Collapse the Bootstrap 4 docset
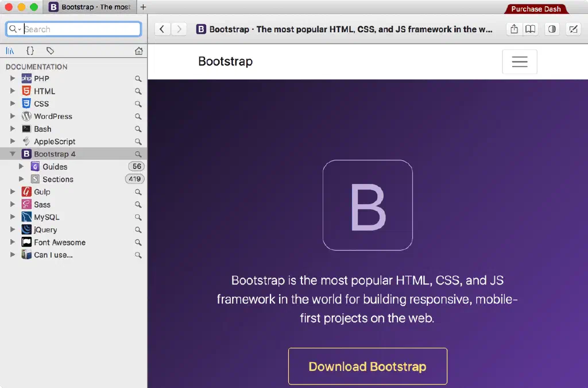 13,154
